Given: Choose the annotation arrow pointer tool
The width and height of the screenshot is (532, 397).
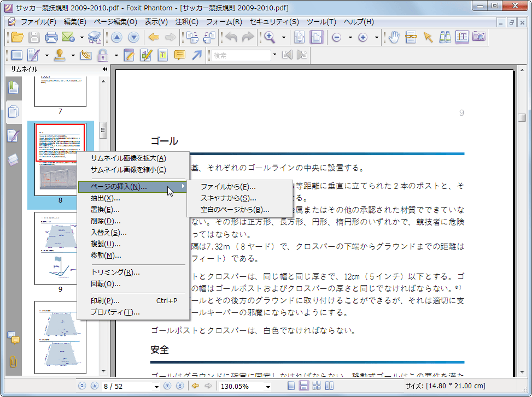Looking at the screenshot, I should [428, 37].
